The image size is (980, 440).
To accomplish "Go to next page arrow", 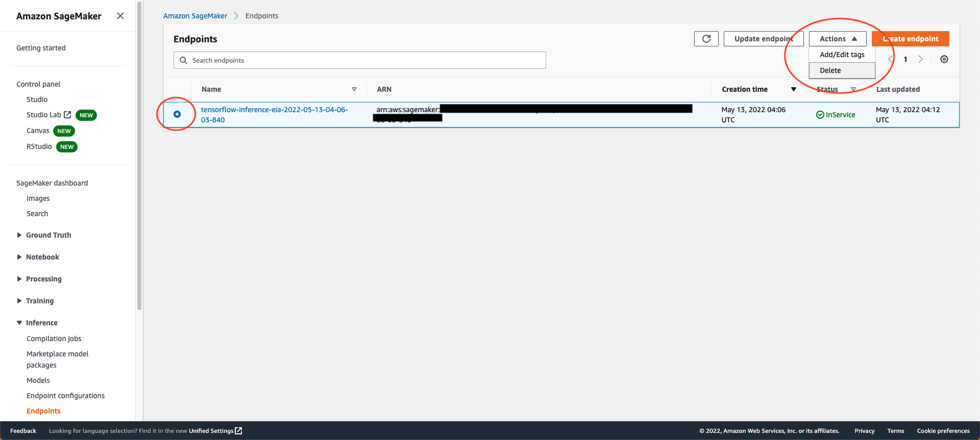I will (x=920, y=59).
